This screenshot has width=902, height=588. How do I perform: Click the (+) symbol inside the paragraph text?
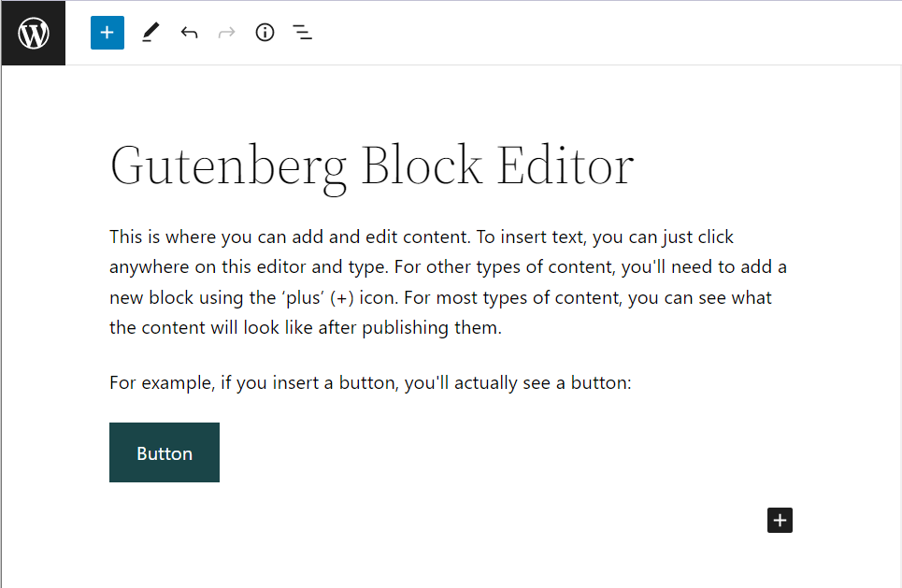pos(342,298)
